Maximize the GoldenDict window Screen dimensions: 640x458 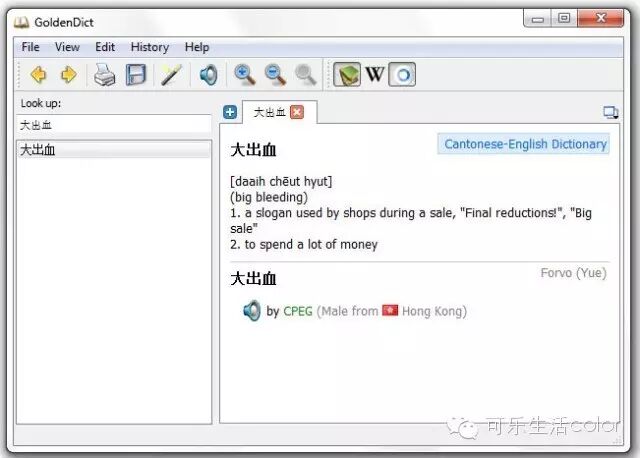point(564,18)
